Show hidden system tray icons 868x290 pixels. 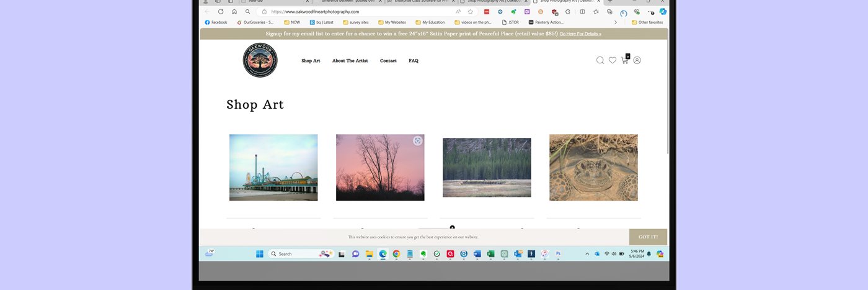587,253
